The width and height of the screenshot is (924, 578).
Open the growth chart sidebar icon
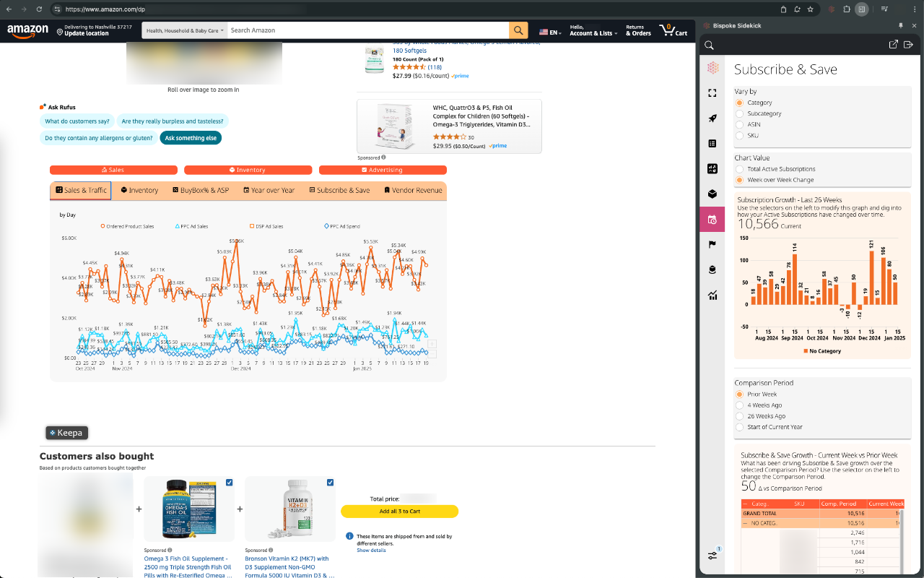pyautogui.click(x=712, y=295)
